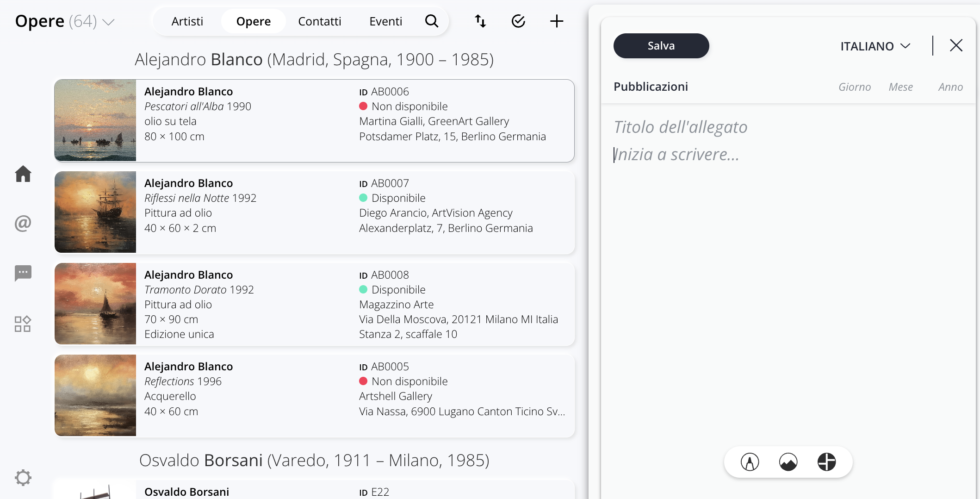Screen dimensions: 980x499
Task: Click the search magnifier icon
Action: point(431,21)
